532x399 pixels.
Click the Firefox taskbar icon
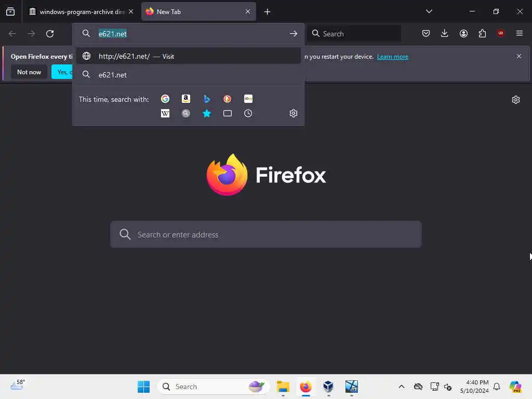[x=305, y=387]
